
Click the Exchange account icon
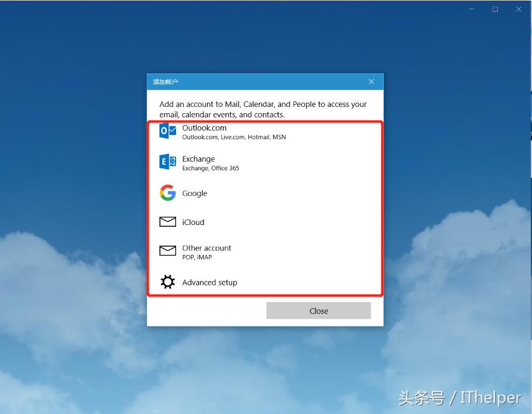(168, 162)
